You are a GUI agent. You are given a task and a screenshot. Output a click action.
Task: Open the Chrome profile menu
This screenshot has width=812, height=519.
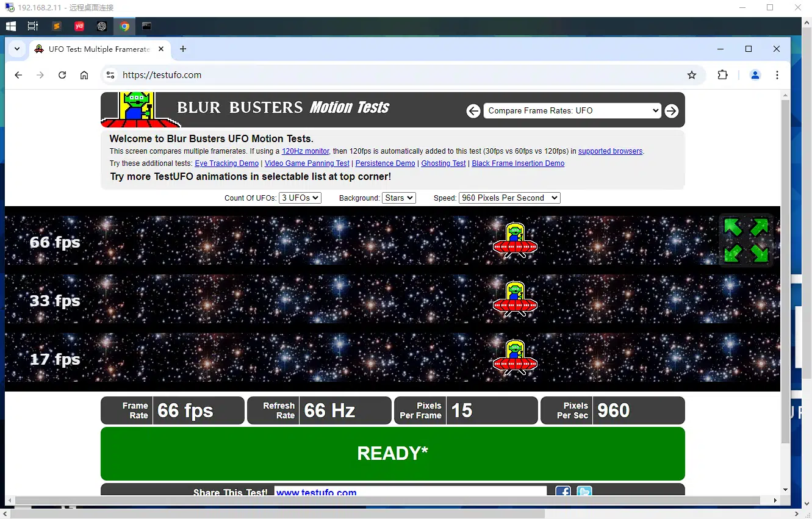(x=755, y=75)
